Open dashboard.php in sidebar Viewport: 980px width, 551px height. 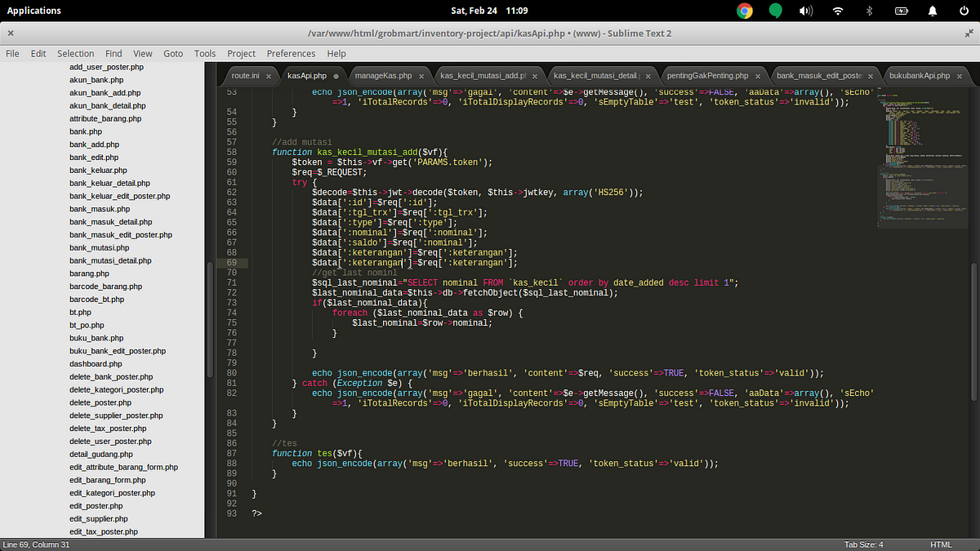(96, 363)
